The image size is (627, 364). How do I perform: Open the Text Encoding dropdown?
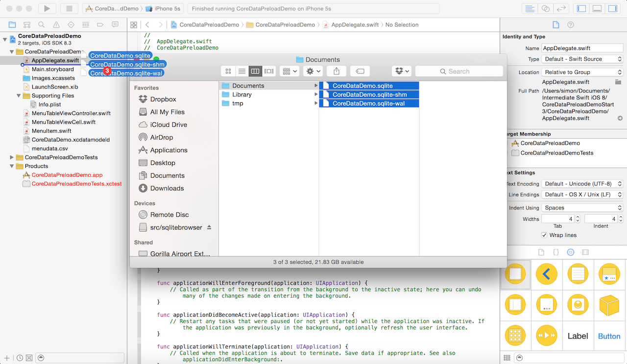583,184
